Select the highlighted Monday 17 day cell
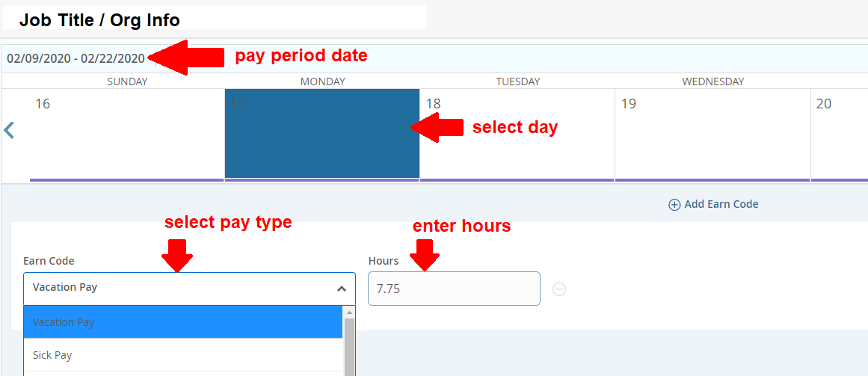 (321, 134)
